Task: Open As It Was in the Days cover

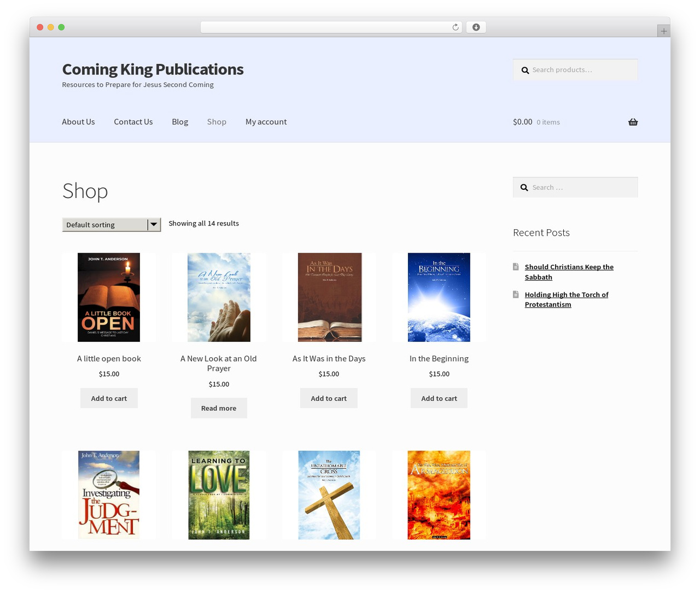Action: click(330, 298)
